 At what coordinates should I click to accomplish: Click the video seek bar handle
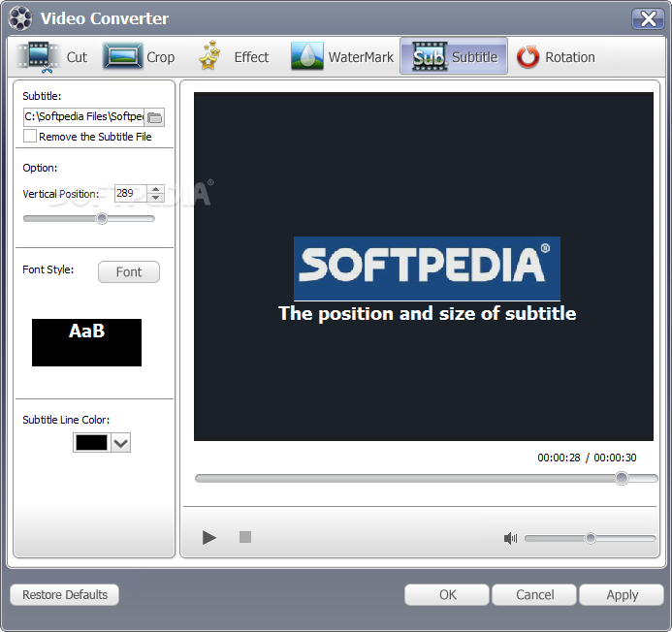click(622, 478)
